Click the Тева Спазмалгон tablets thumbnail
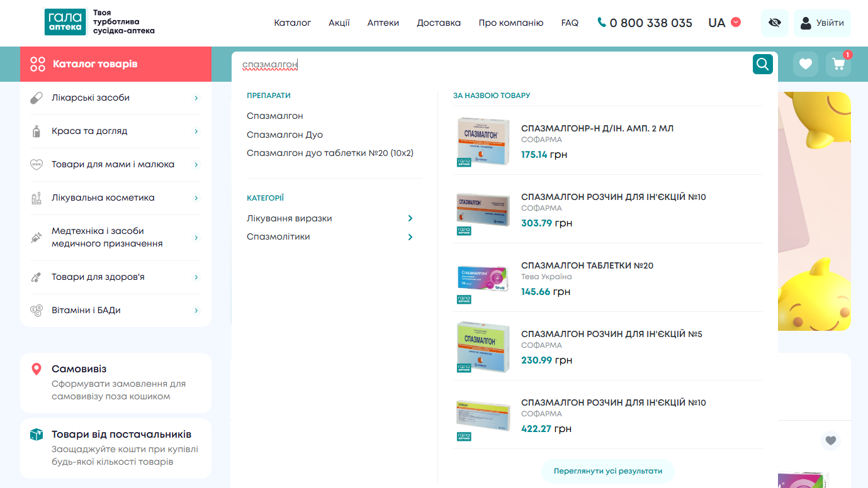The height and width of the screenshot is (488, 868). 483,278
